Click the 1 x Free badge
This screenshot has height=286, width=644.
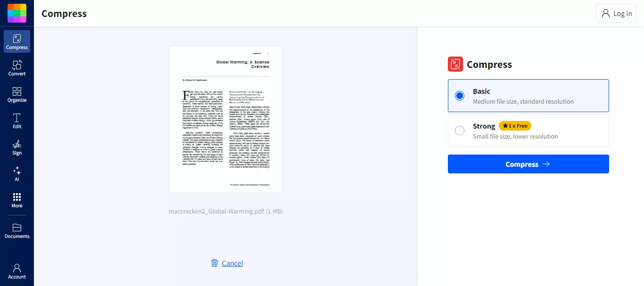(515, 126)
